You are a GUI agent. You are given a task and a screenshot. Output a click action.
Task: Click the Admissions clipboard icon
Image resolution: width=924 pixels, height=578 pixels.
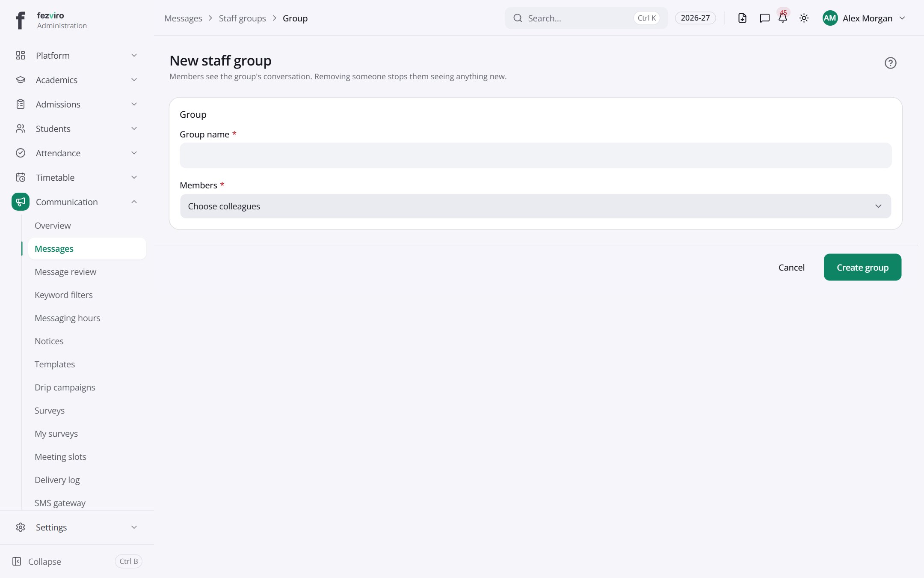21,104
